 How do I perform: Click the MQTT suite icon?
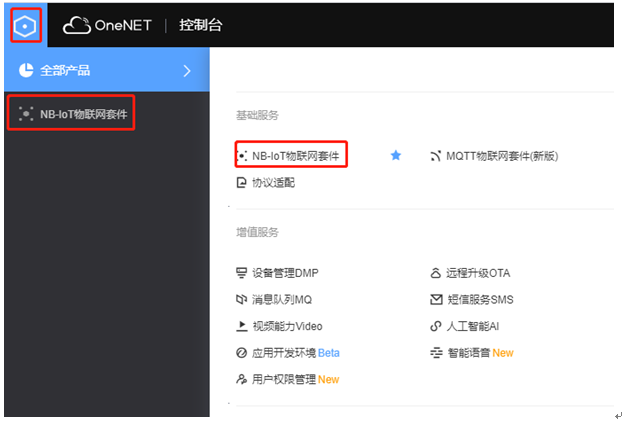point(435,156)
